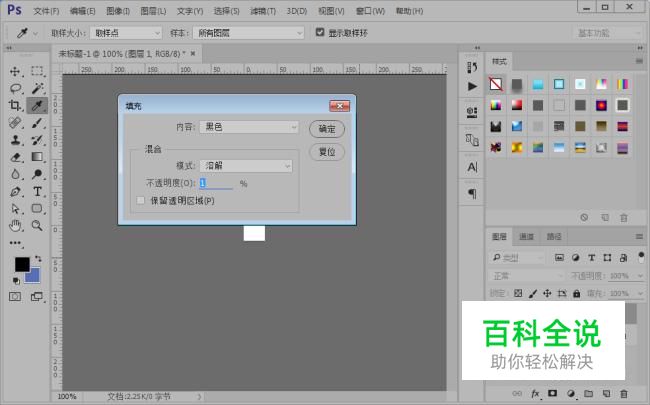
Task: Select the Clone Stamp tool
Action: [15, 140]
